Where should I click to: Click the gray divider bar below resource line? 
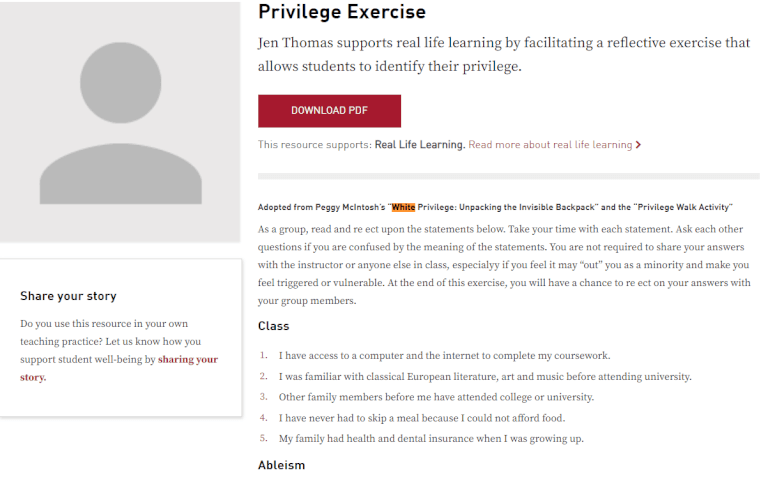509,176
